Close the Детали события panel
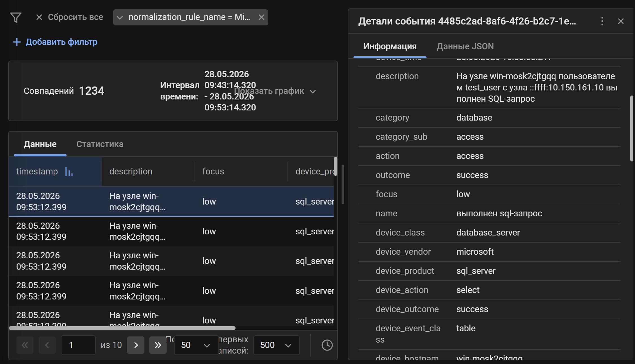 tap(621, 21)
